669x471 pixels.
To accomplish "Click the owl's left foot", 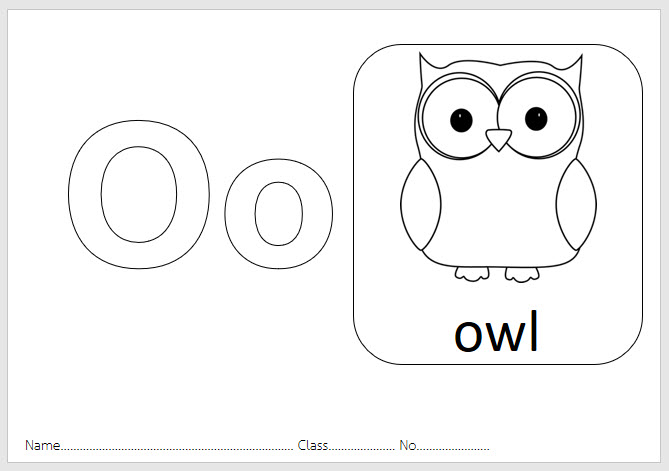I will (x=472, y=274).
